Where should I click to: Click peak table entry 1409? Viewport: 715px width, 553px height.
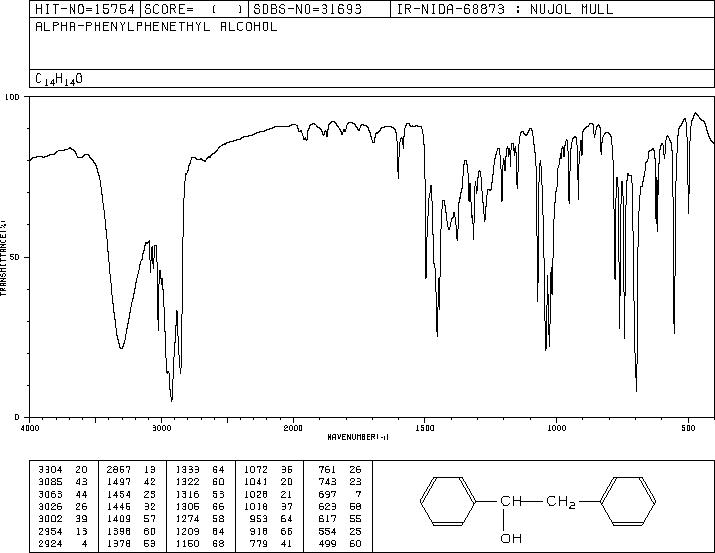coord(119,519)
